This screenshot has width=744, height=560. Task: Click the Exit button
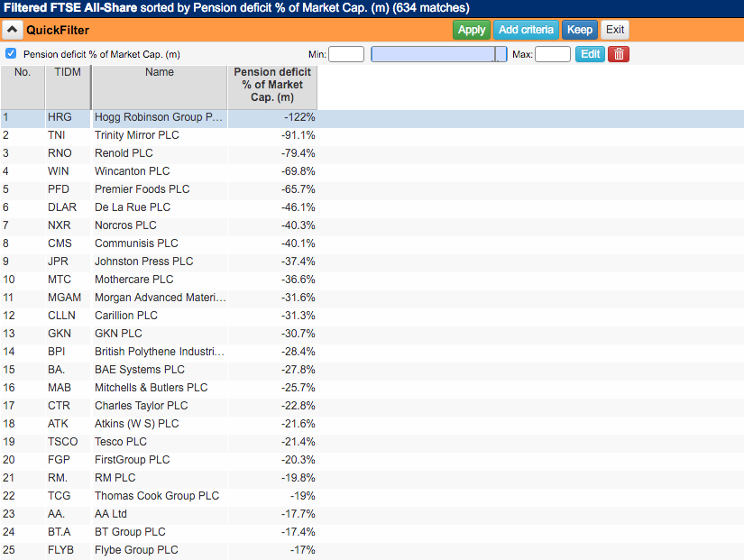pos(614,30)
